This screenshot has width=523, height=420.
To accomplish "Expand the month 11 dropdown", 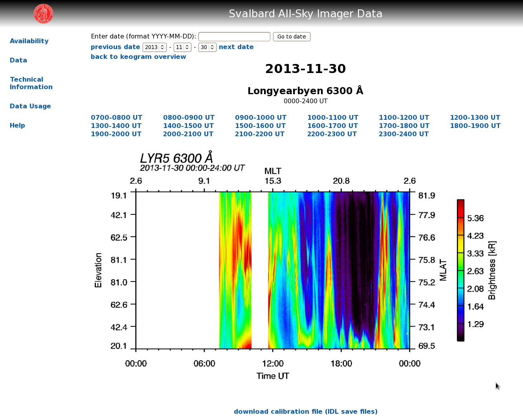I will click(x=182, y=47).
